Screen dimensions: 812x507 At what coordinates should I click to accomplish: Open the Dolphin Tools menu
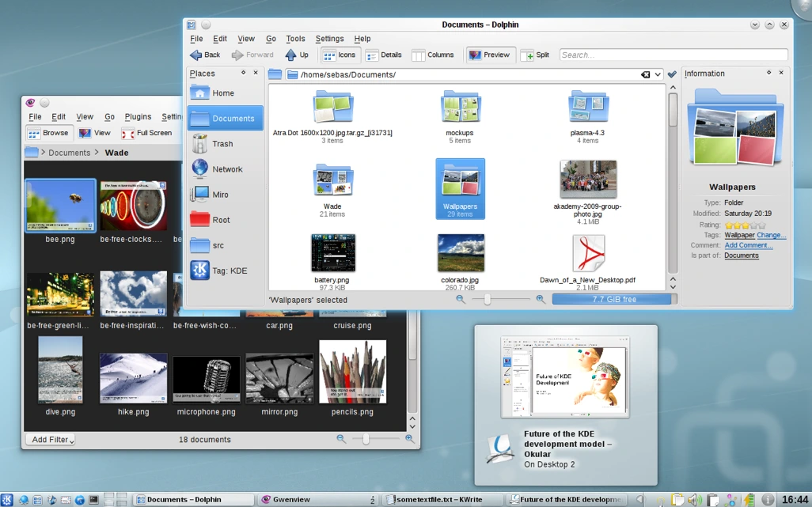(x=295, y=39)
